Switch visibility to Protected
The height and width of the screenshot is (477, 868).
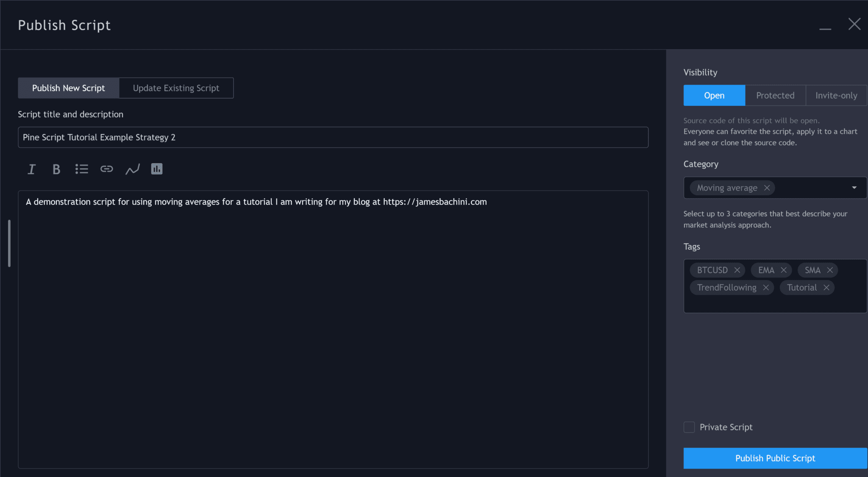click(x=775, y=95)
